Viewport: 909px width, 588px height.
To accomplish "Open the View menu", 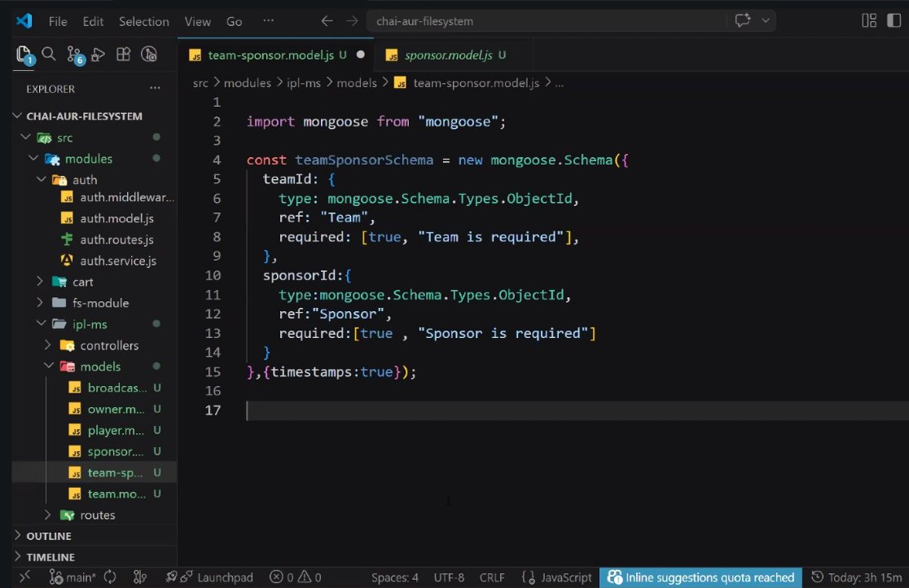I will tap(198, 21).
